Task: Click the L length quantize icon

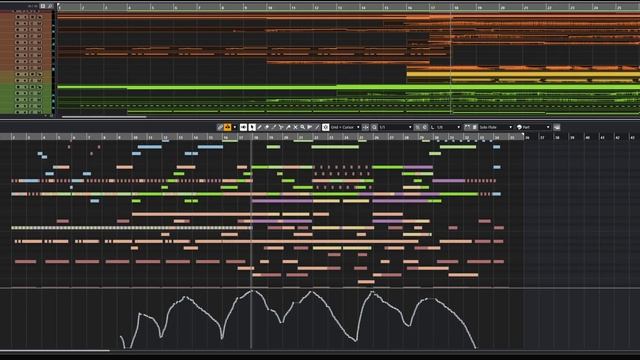Action: [x=432, y=127]
